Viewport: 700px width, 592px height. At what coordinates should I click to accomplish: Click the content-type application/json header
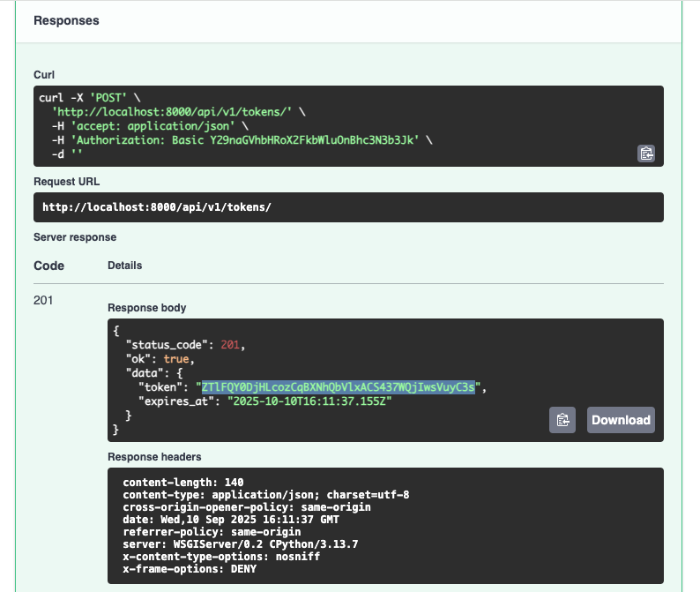[x=266, y=495]
